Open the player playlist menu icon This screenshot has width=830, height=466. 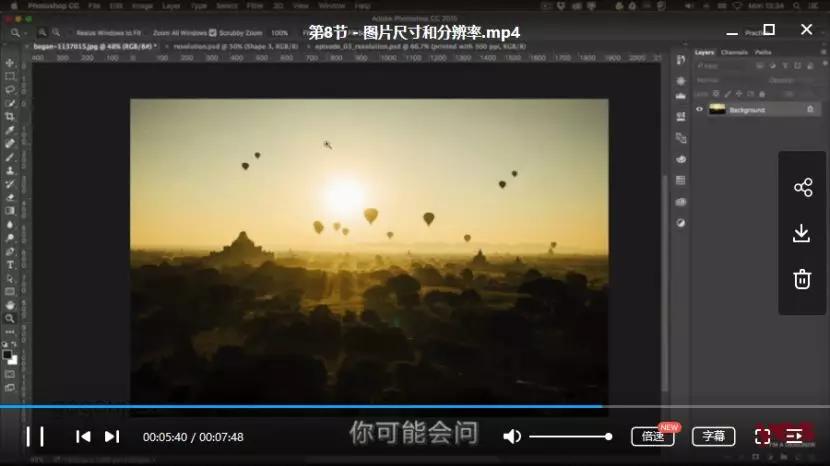coord(794,436)
